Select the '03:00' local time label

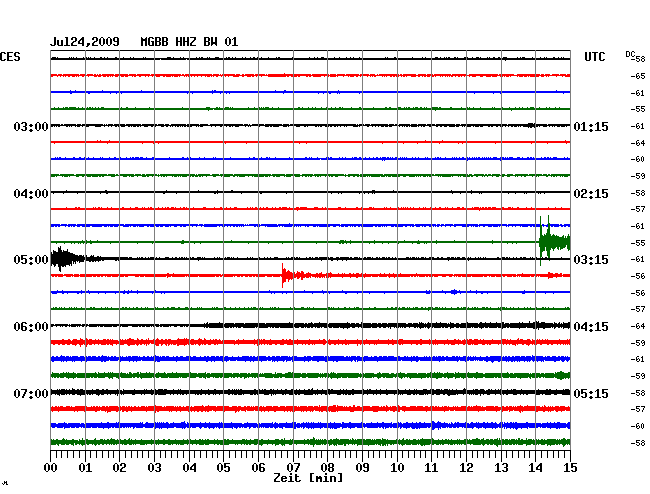[31, 126]
